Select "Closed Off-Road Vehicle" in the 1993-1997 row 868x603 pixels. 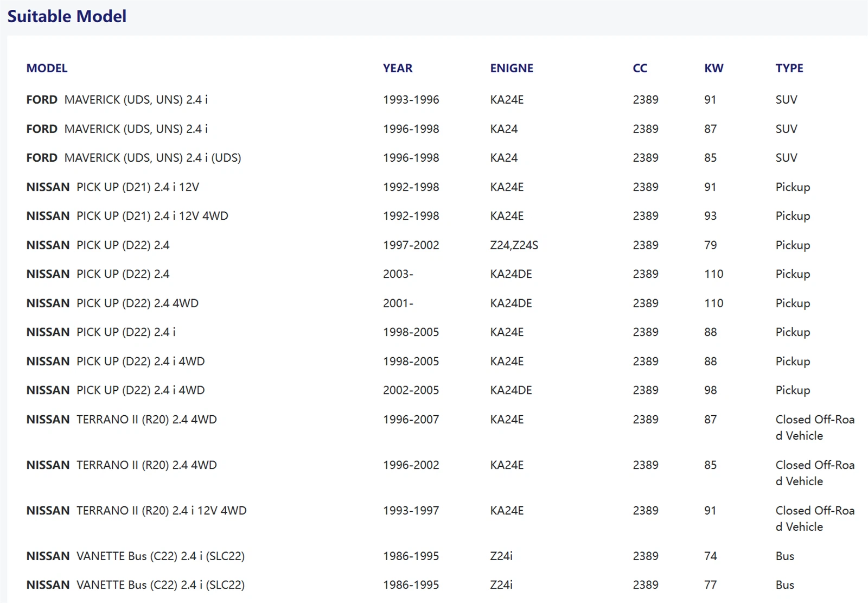point(815,519)
